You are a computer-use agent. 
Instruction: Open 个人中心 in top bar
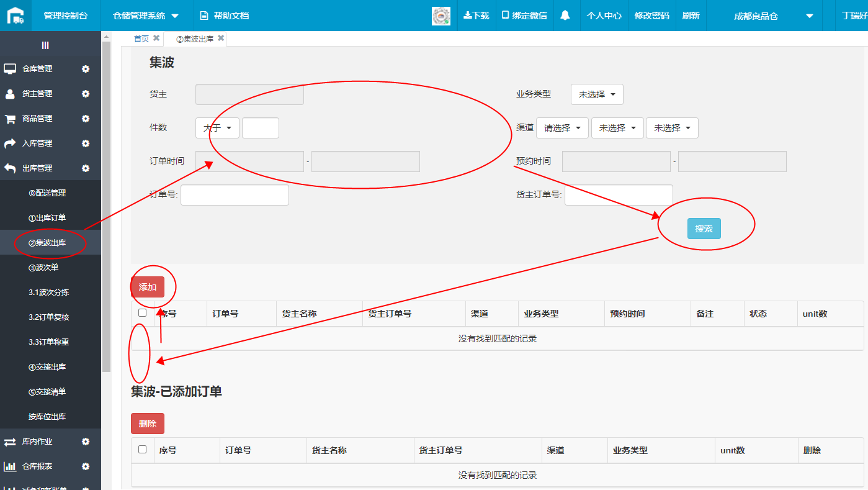click(x=604, y=16)
